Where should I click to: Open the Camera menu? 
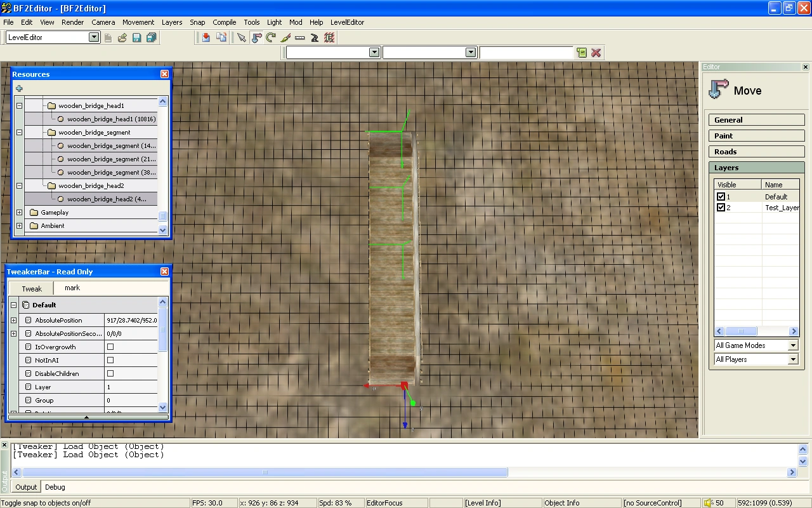coord(103,22)
